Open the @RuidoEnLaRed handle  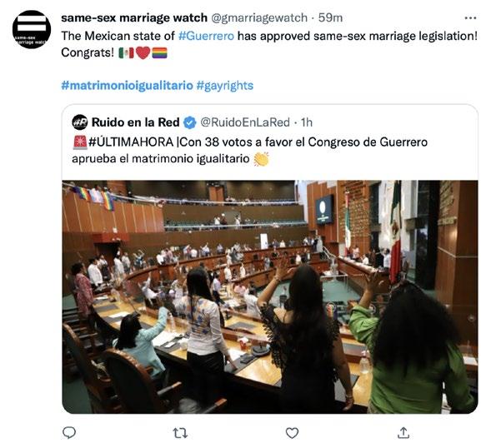tap(245, 122)
